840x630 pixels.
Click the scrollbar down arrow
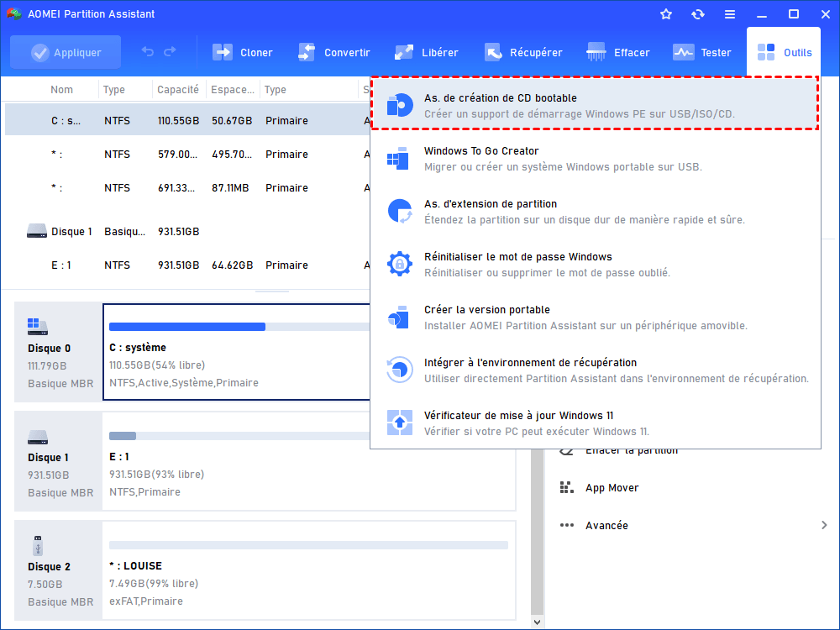538,622
